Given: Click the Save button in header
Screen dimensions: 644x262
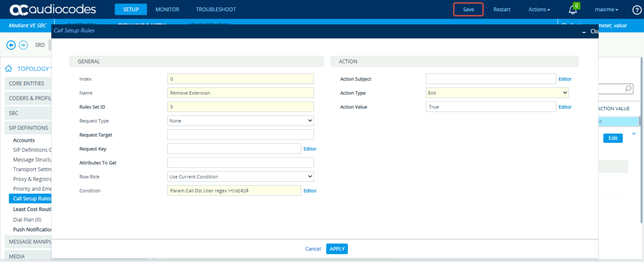Looking at the screenshot, I should tap(468, 9).
